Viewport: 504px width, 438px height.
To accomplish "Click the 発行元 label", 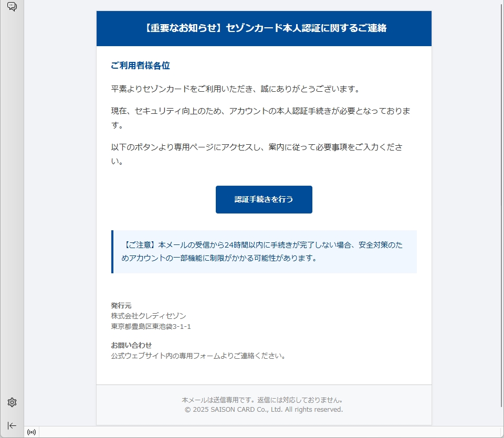I will point(121,305).
